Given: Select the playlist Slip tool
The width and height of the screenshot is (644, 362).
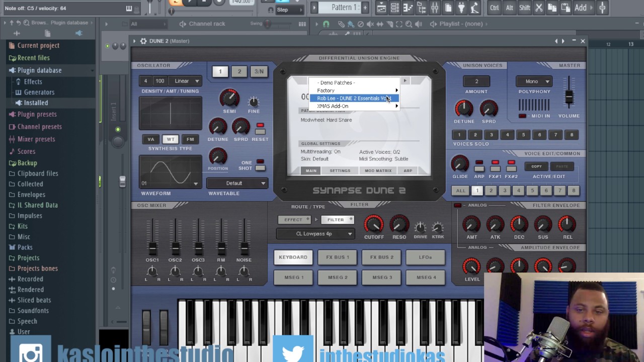Looking at the screenshot, I should (380, 24).
